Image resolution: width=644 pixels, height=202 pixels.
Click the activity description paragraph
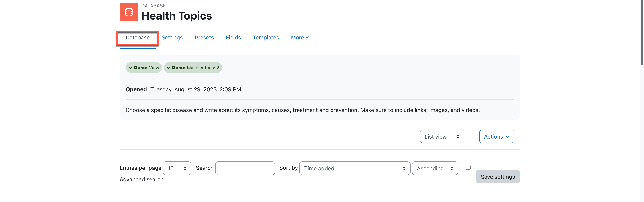(x=302, y=110)
